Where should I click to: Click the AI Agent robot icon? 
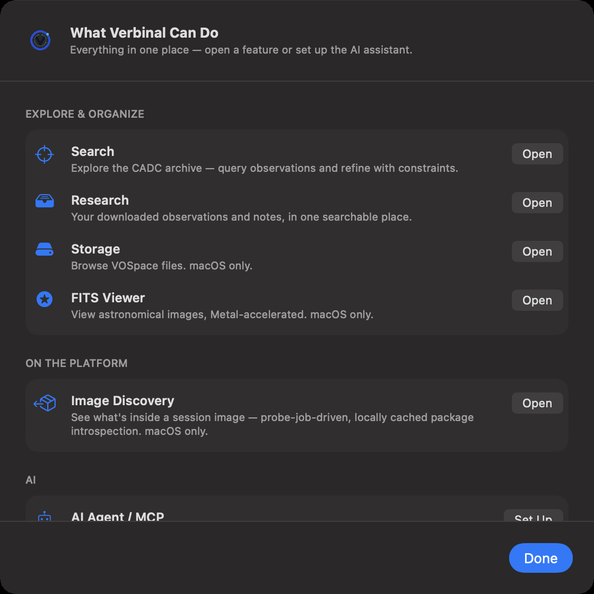[44, 516]
